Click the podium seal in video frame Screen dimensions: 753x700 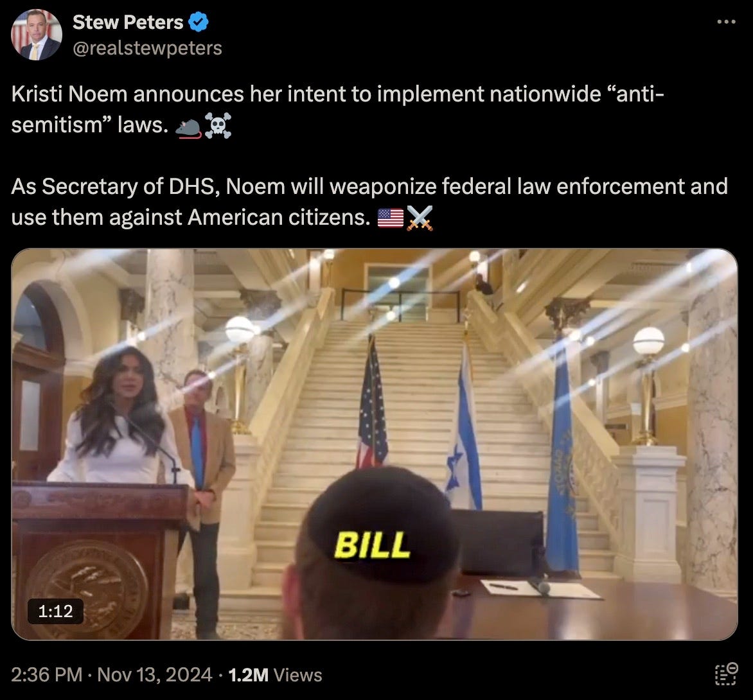point(87,588)
